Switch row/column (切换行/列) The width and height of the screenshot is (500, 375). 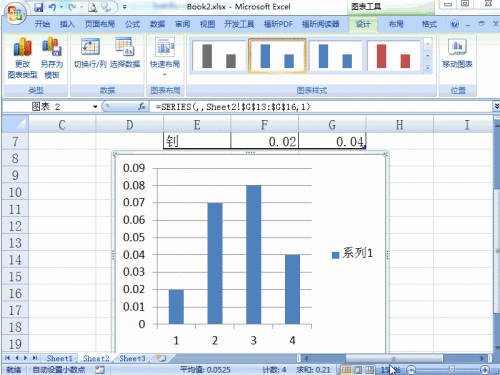point(90,53)
